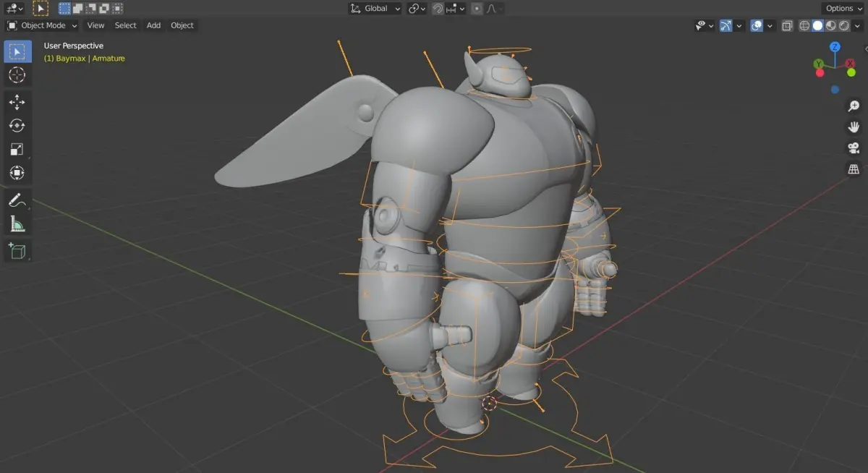Viewport: 868px width, 473px height.
Task: Expand the overlays settings arrow
Action: click(770, 25)
